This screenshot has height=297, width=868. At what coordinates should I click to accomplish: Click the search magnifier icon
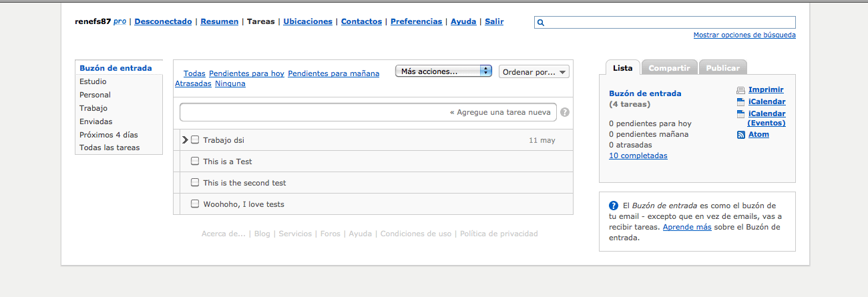[x=541, y=23]
